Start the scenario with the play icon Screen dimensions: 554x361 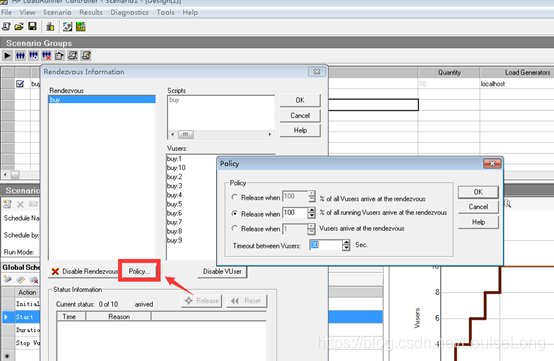(x=7, y=55)
